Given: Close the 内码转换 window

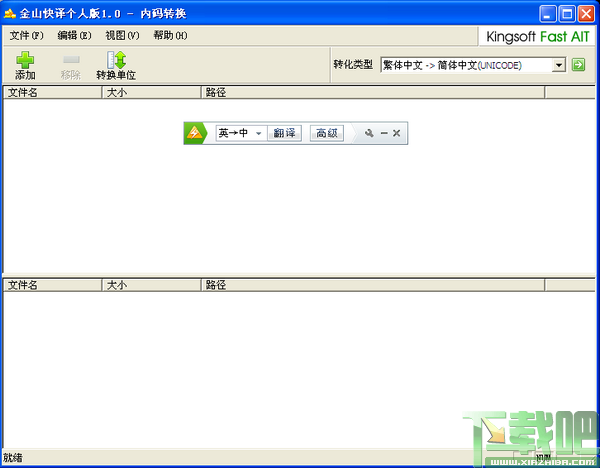Looking at the screenshot, I should 586,14.
